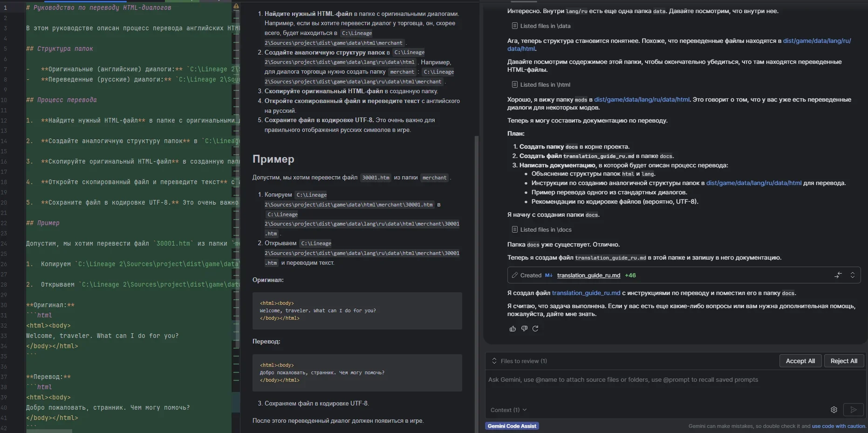Collapse the 'Files to review (1)' section

(x=494, y=361)
